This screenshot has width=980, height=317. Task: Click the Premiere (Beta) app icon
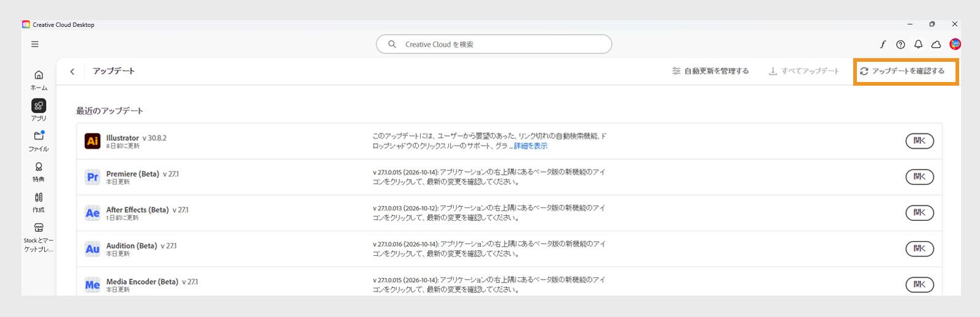(92, 177)
